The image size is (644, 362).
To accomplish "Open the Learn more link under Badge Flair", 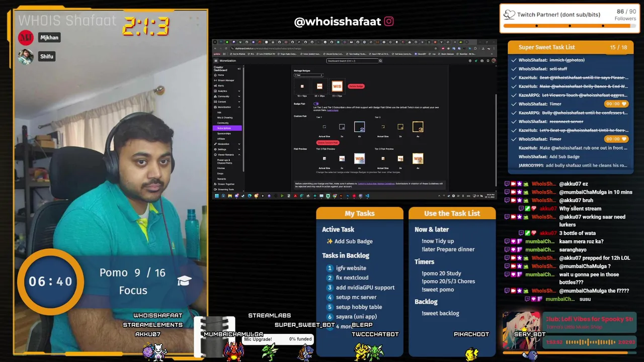I will [x=333, y=110].
